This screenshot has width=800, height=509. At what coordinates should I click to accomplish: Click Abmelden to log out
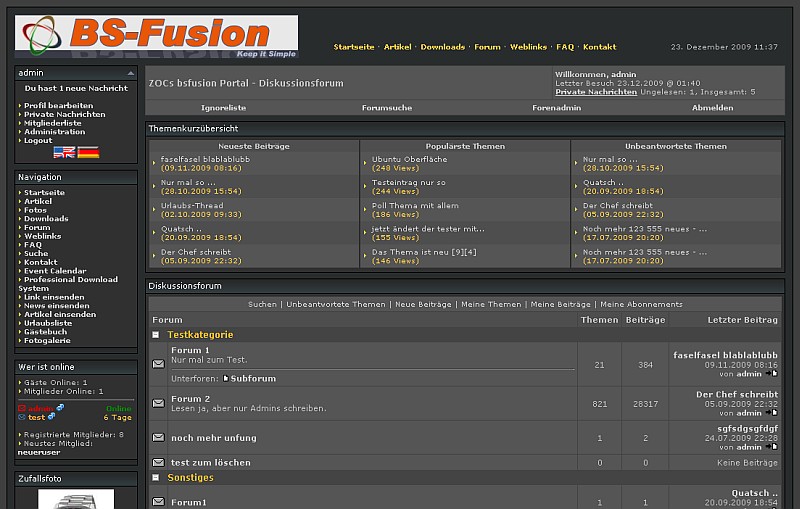[x=712, y=108]
